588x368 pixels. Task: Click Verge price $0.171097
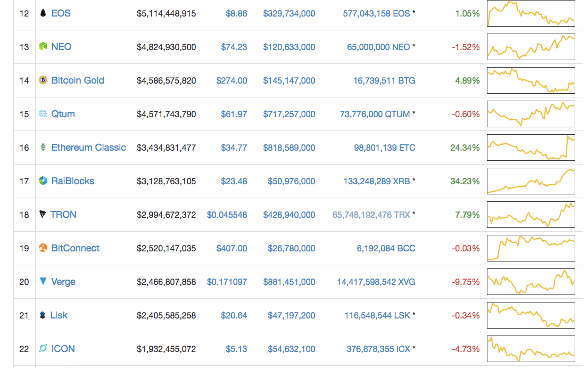[x=227, y=282]
